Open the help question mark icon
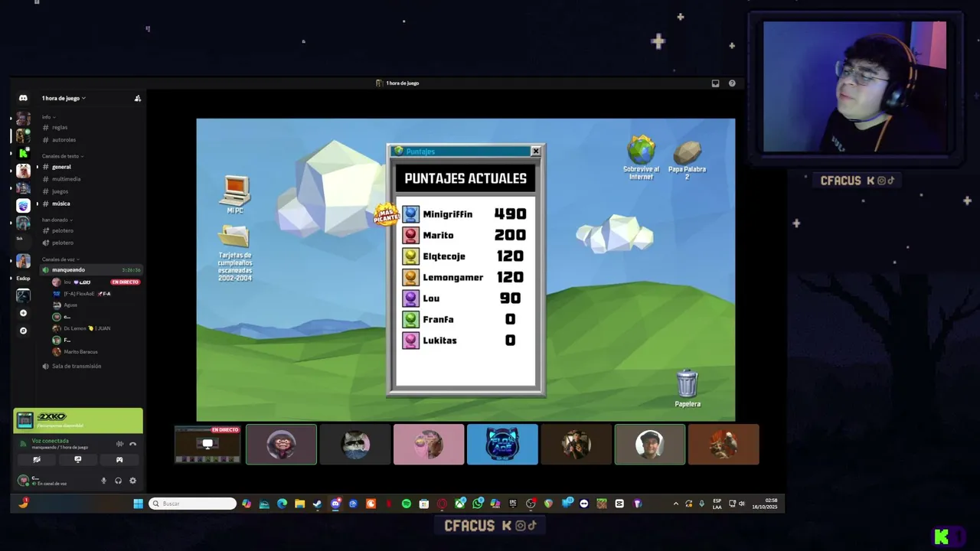This screenshot has height=551, width=980. coord(732,83)
